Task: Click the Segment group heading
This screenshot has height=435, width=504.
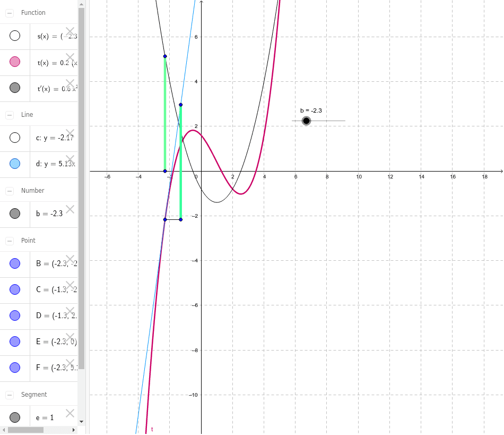Action: [34, 395]
